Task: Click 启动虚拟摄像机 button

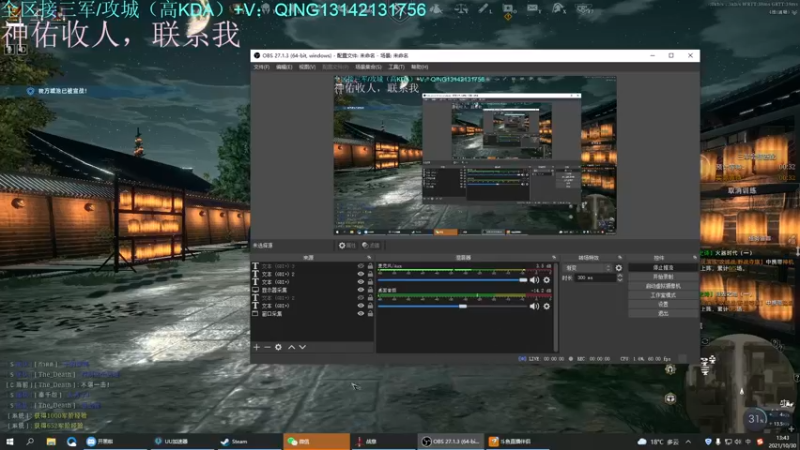Action: [663, 286]
